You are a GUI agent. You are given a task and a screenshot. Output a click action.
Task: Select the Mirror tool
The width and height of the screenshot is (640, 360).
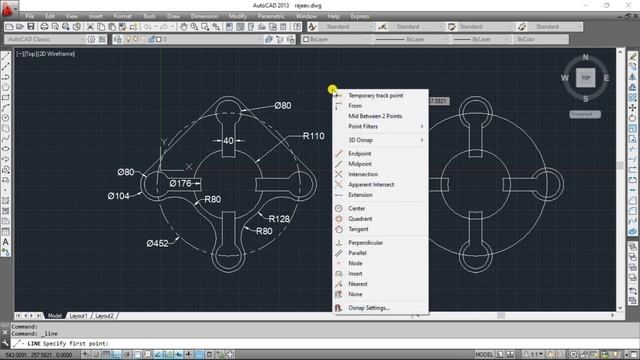[x=633, y=77]
